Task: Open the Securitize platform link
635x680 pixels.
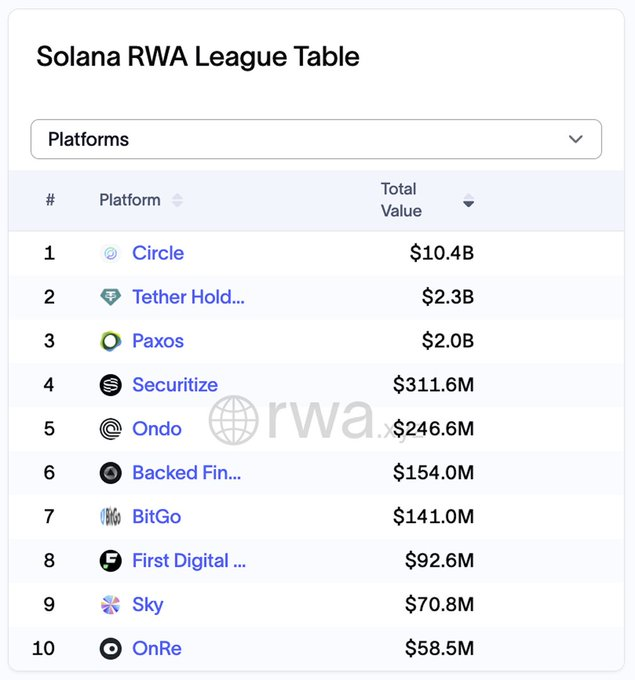Action: pos(175,385)
